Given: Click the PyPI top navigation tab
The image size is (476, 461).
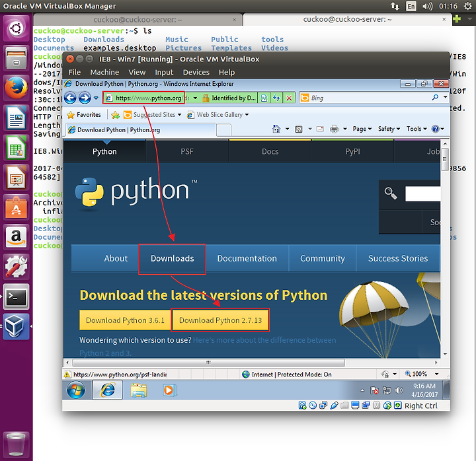Looking at the screenshot, I should coord(352,151).
